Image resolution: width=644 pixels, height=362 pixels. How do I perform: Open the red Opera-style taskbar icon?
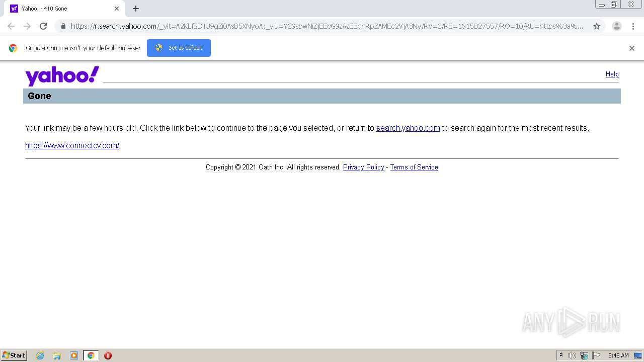[108, 355]
